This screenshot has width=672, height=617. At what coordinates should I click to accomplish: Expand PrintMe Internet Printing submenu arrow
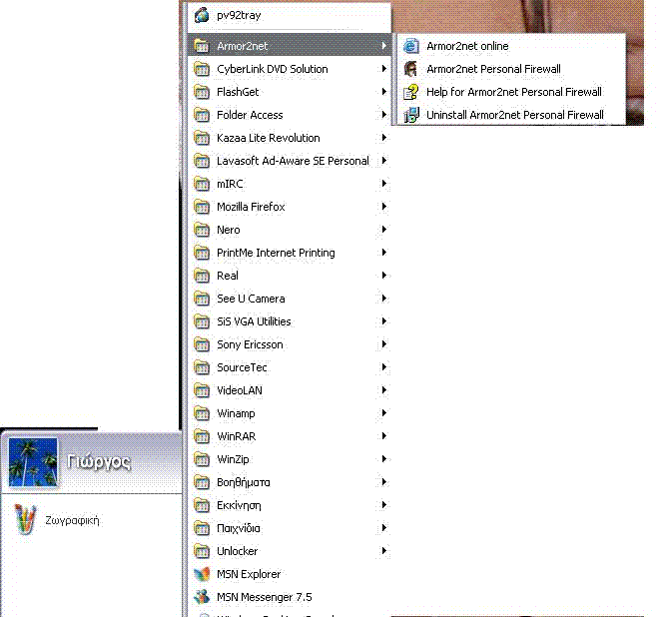point(384,253)
